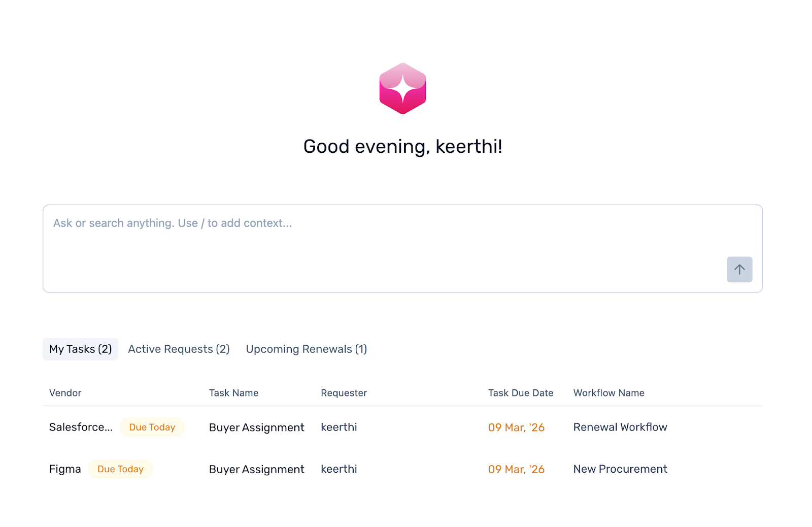Click Figma's 09 Mar '26 due date
The image size is (812, 527).
(516, 469)
